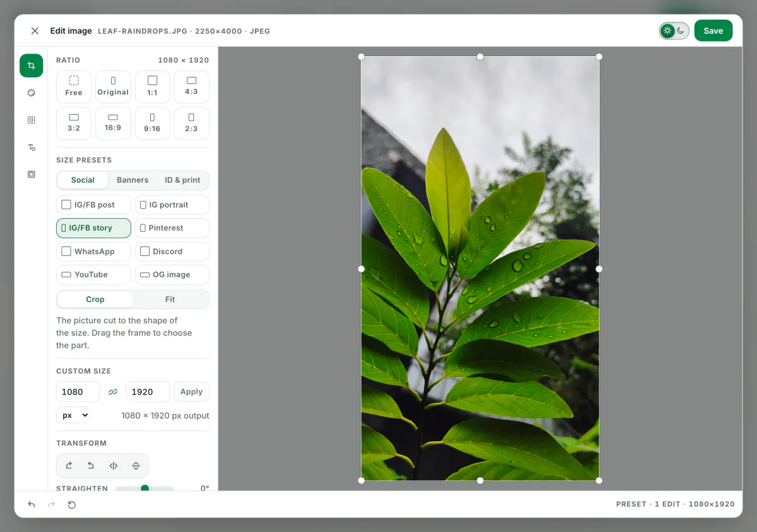757x532 pixels.
Task: Choose the 1:1 square ratio
Action: (152, 87)
